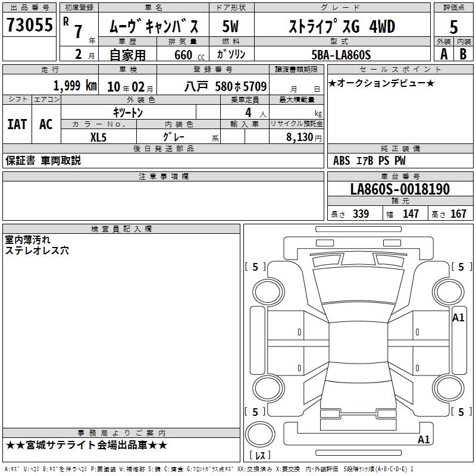476x476 pixels.
Task: Click the spare tire circle icon
Action: (x=260, y=434)
